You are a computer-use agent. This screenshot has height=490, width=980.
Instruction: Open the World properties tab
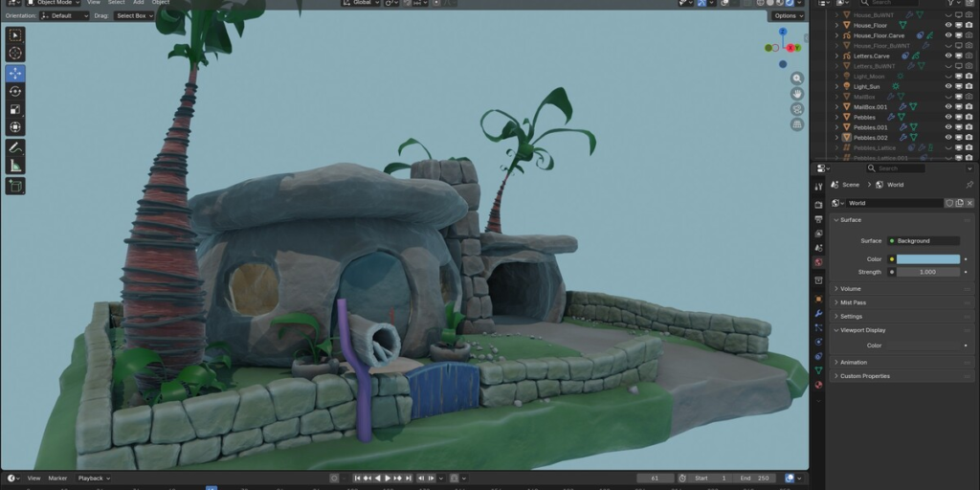point(818,262)
